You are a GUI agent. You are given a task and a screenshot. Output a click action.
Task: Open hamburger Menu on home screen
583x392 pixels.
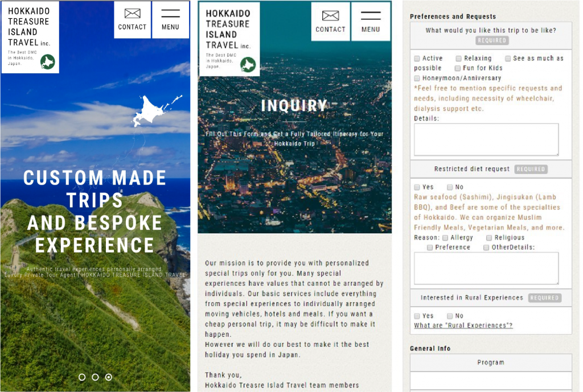(x=171, y=19)
